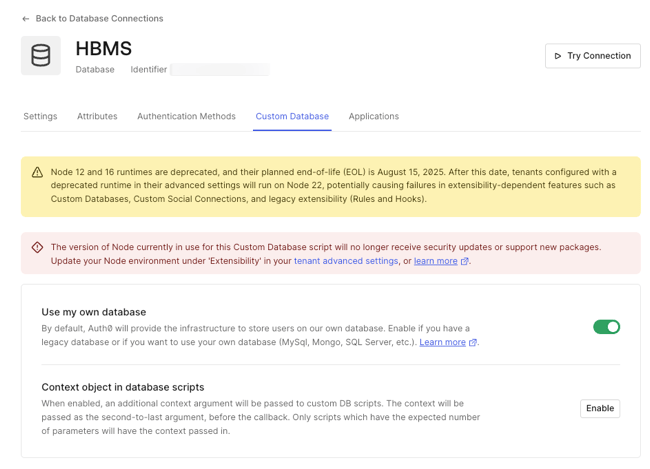This screenshot has width=650, height=469.
Task: Click the Database type label
Action: click(x=95, y=69)
